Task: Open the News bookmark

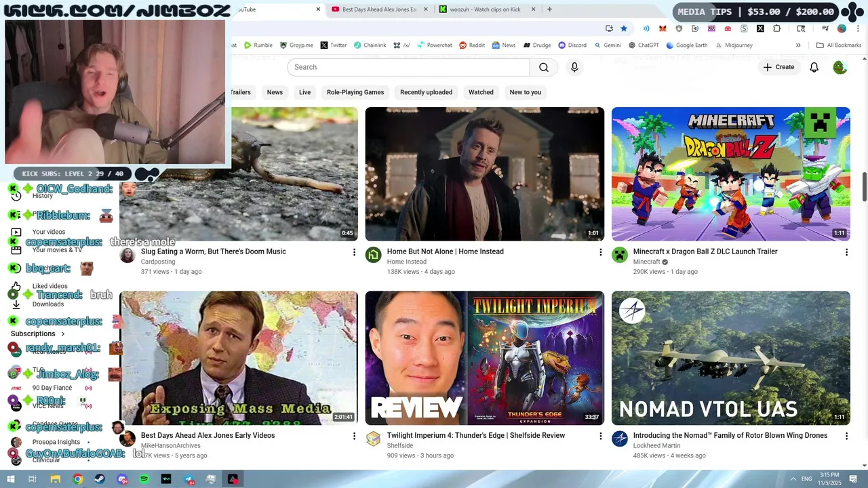Action: coord(504,45)
